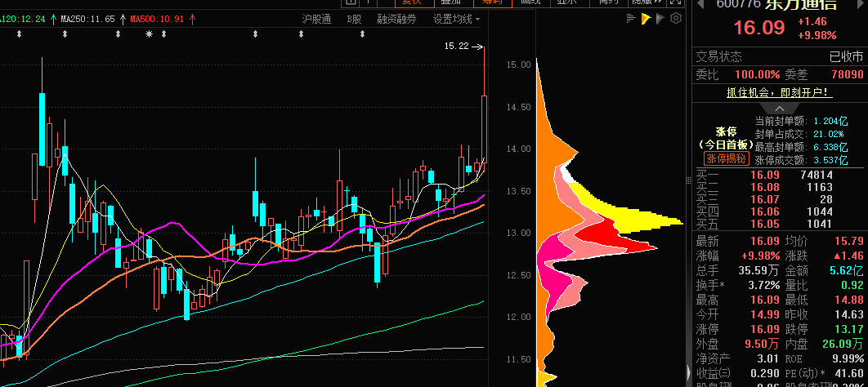Click the 换手 3.72% value
This screenshot has width=868, height=387.
(765, 285)
